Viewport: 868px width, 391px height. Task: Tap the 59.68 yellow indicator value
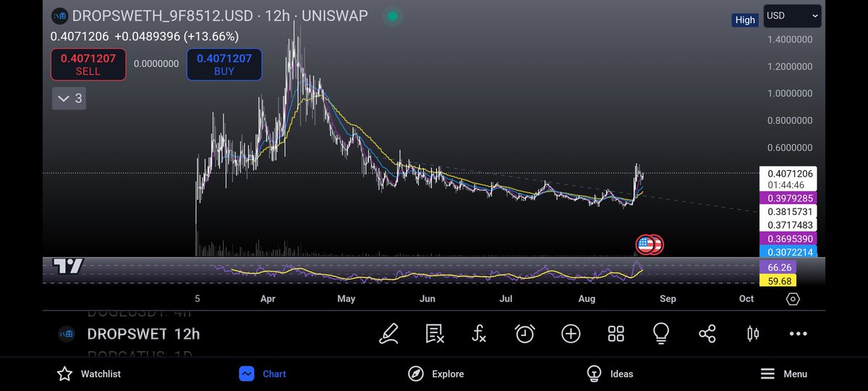(x=778, y=280)
